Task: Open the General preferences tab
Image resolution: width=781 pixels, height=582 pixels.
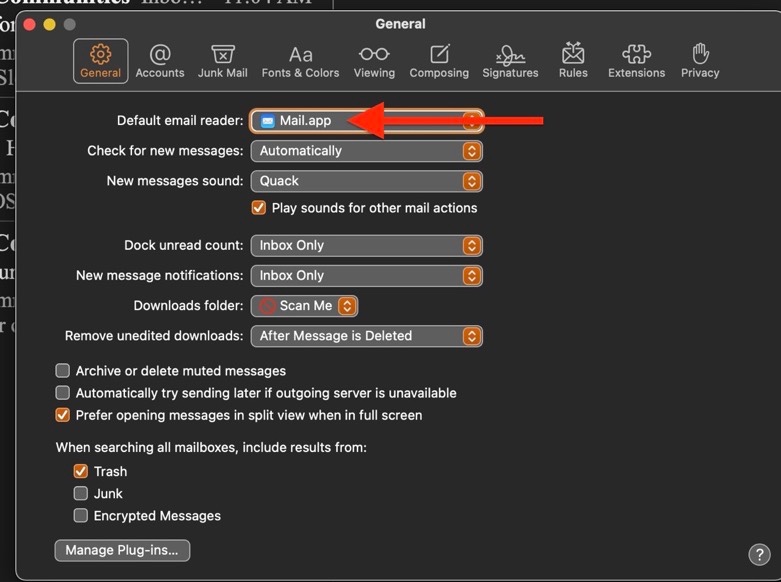Action: 101,61
